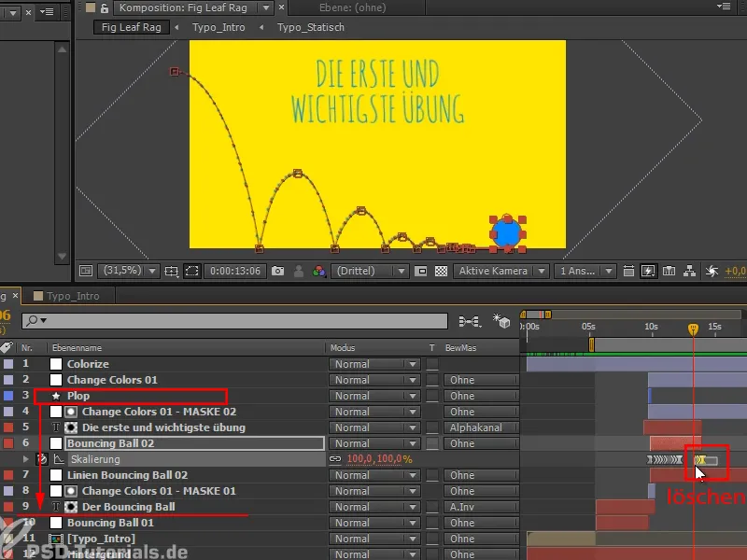
Task: Open the blend mode dropdown of the Plop layer
Action: click(373, 395)
